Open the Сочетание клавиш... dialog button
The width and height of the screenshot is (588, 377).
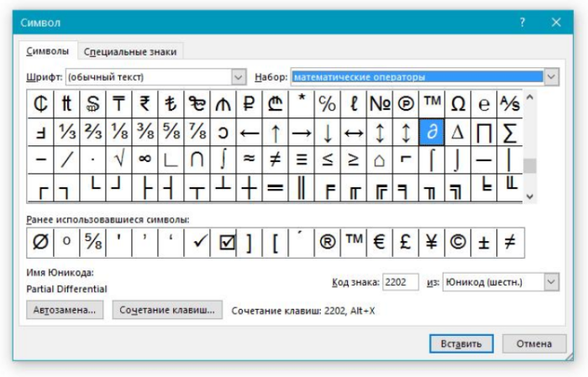pos(167,310)
